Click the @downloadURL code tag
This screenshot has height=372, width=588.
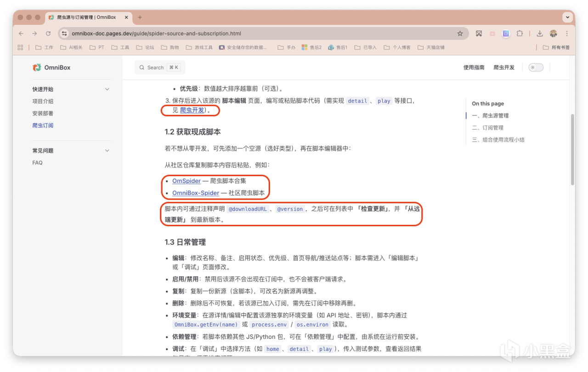click(248, 209)
